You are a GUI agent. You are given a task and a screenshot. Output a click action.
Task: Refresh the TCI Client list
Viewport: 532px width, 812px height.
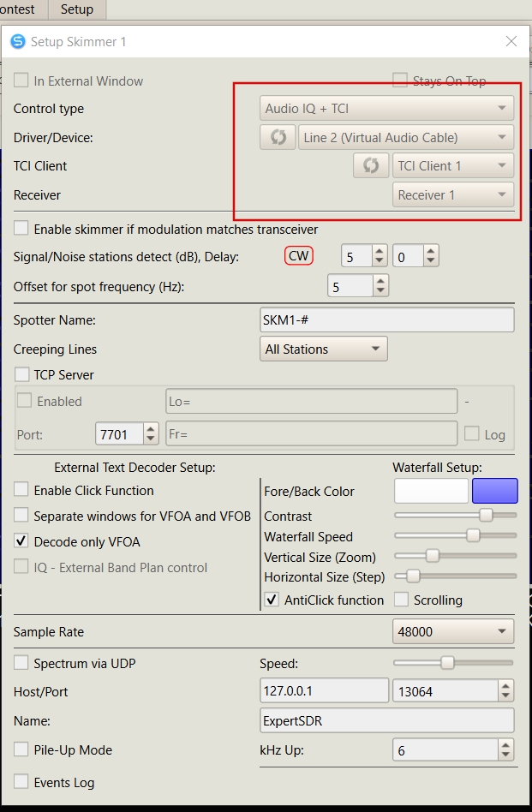(x=370, y=165)
